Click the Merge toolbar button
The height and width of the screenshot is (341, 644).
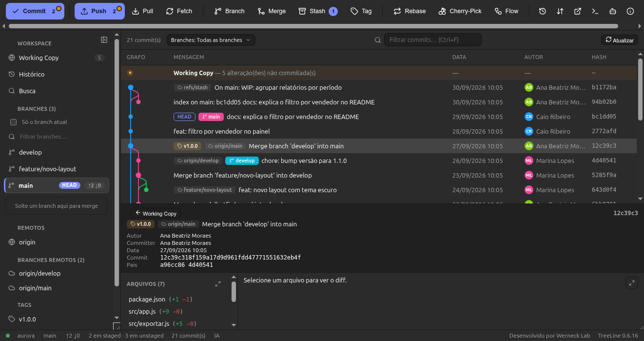(272, 11)
